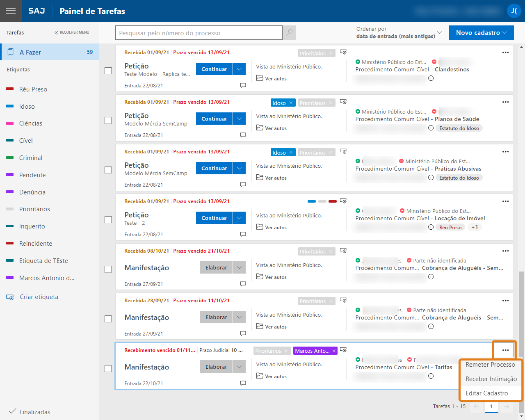This screenshot has height=420, width=525.
Task: Open the Finalizadas section
Action: click(30, 412)
